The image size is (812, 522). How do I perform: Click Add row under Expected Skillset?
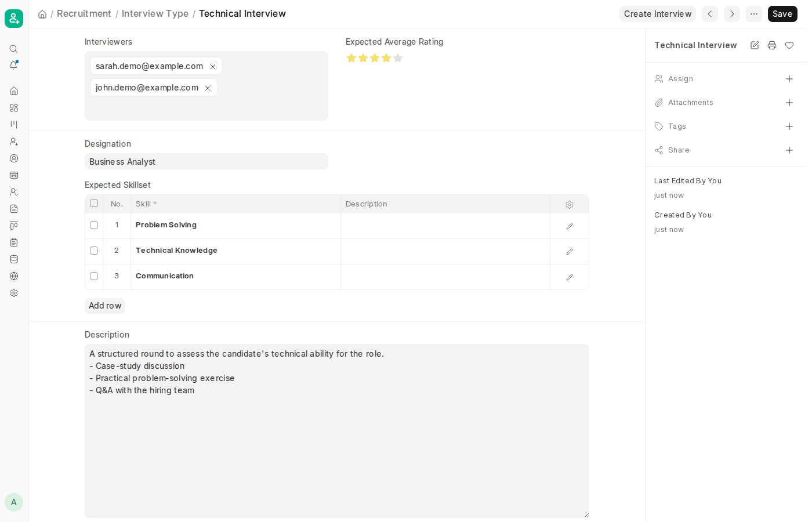click(x=105, y=306)
